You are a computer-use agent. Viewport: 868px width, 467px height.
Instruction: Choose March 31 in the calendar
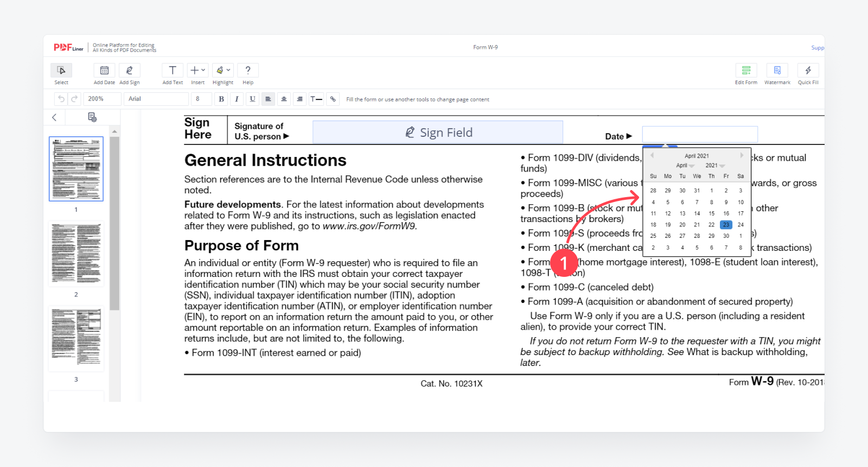point(697,191)
